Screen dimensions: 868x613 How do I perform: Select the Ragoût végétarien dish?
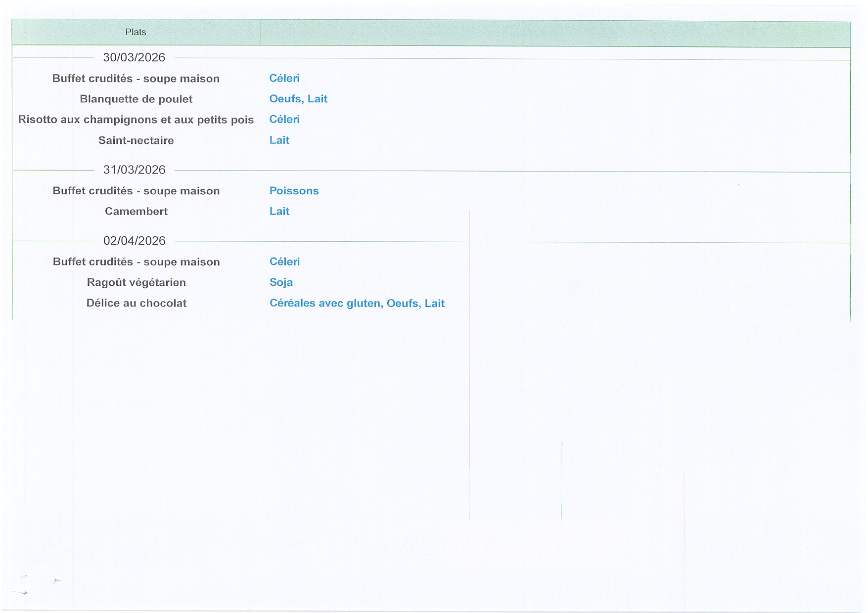136,282
